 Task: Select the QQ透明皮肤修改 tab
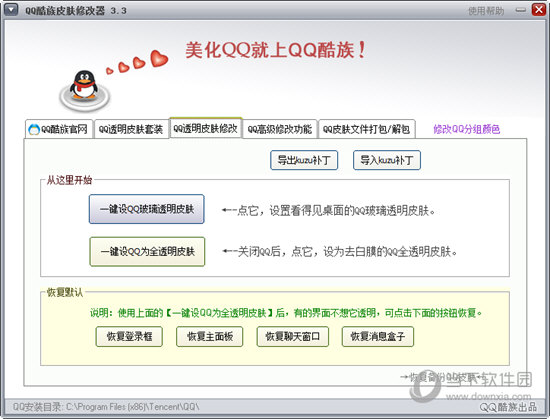pos(206,128)
